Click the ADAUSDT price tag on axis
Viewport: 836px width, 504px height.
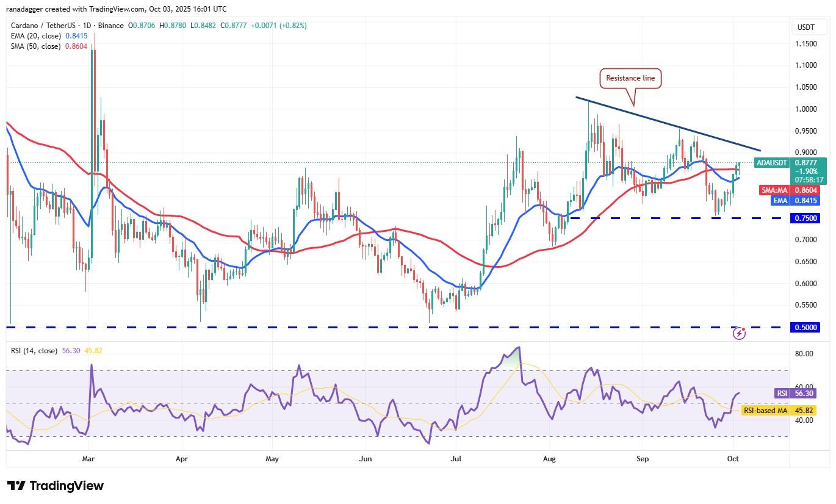point(771,163)
